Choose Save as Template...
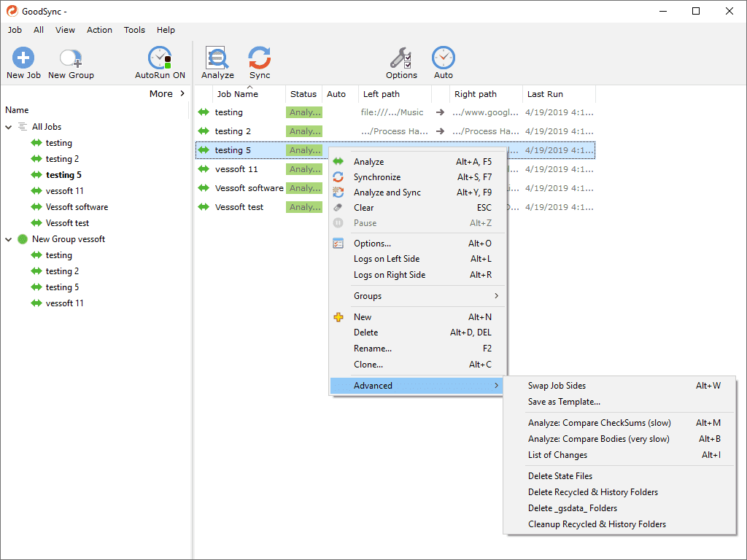This screenshot has width=747, height=560. [x=620, y=402]
